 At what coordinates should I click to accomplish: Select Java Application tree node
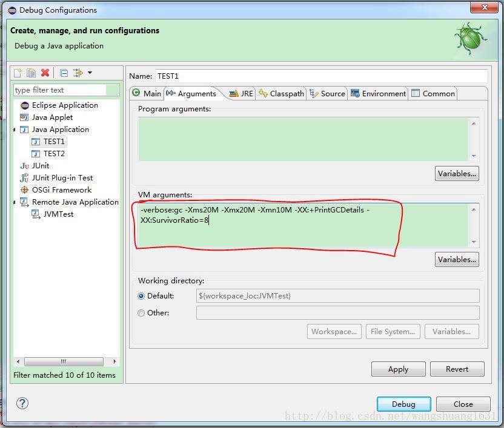61,130
